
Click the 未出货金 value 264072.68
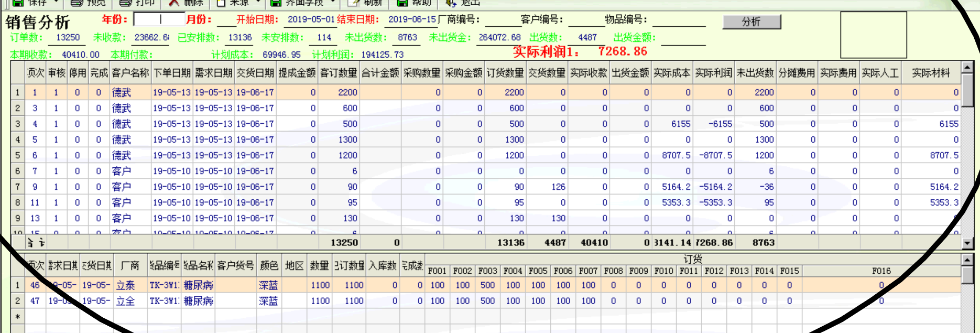pyautogui.click(x=499, y=38)
